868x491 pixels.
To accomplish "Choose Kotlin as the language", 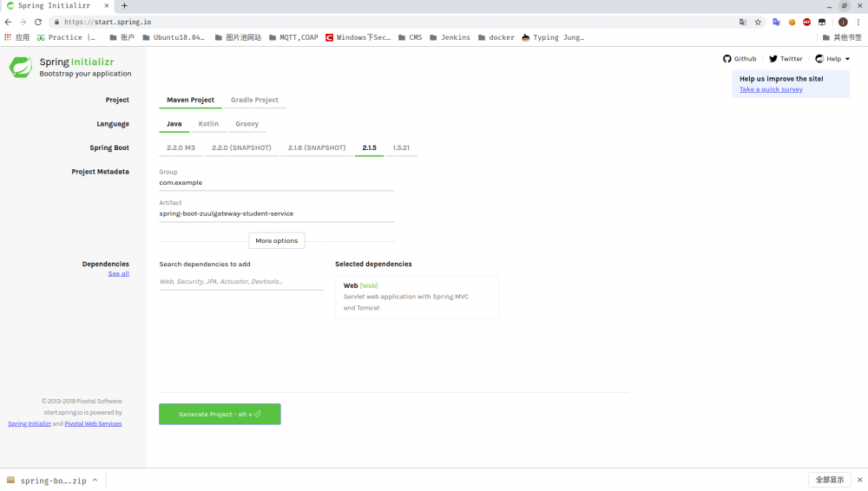I will pyautogui.click(x=208, y=124).
